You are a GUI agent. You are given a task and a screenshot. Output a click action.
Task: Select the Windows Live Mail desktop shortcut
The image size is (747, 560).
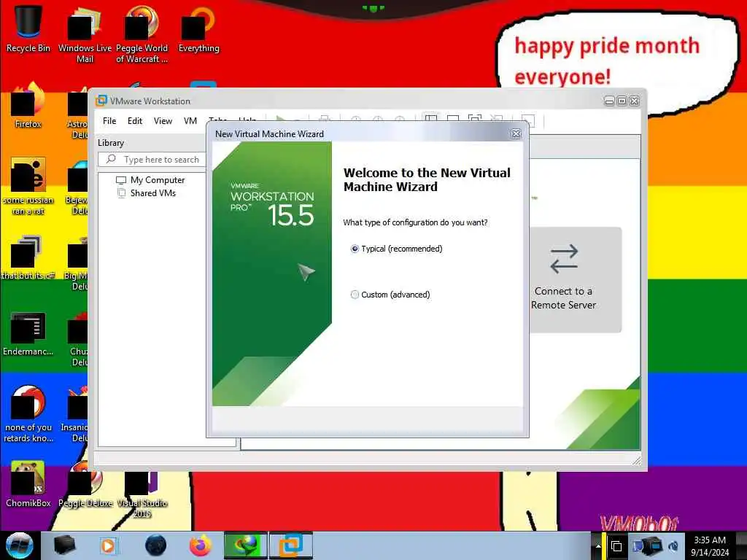[x=85, y=34]
